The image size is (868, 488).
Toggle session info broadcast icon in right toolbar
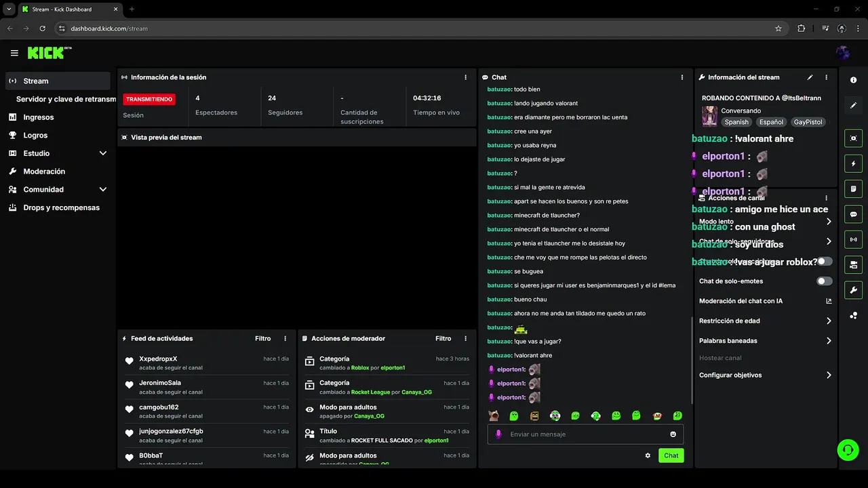[x=853, y=239]
